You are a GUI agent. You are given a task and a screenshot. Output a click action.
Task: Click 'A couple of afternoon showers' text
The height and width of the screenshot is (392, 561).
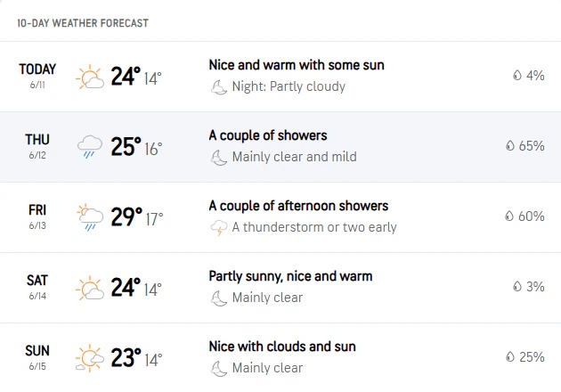[298, 206]
